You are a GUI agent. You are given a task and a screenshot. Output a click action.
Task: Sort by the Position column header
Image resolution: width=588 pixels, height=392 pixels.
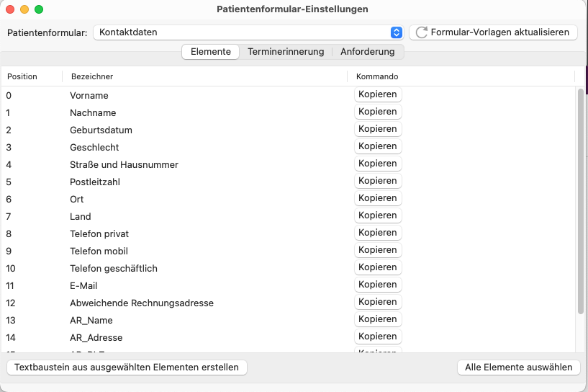tap(22, 76)
